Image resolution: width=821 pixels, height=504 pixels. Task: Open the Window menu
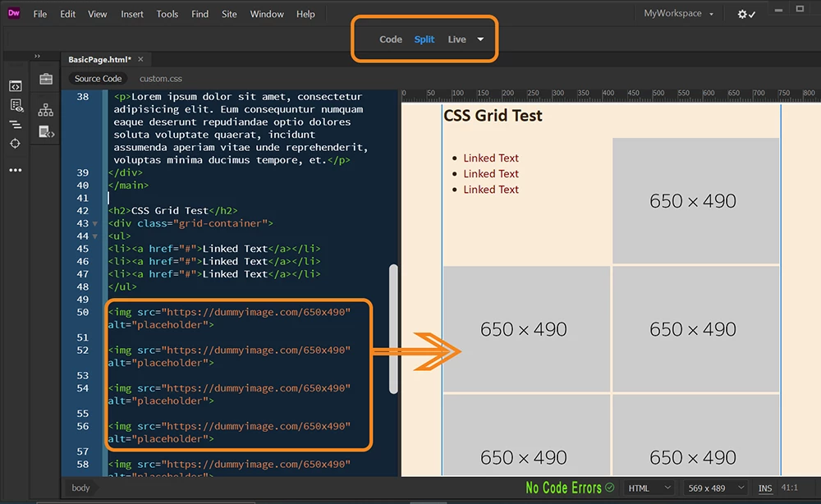(x=267, y=14)
